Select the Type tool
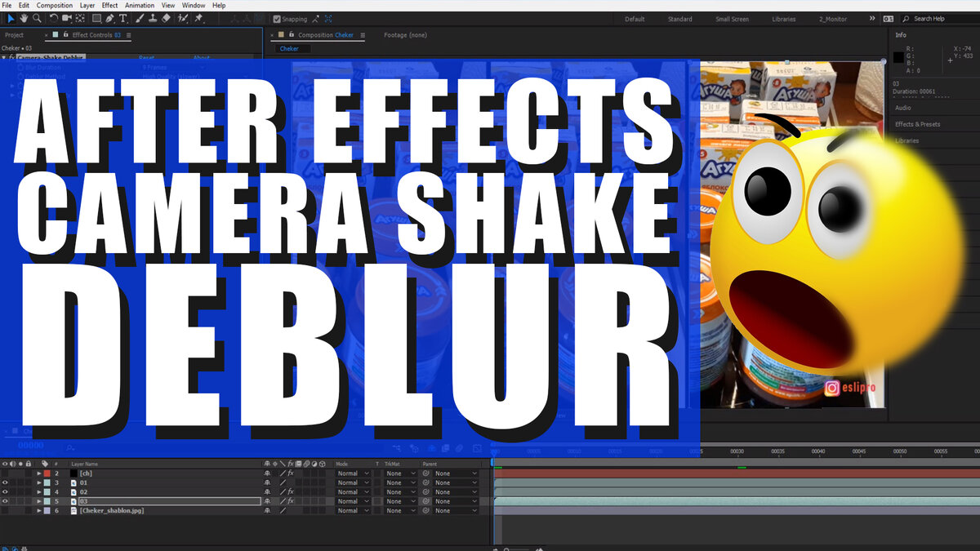This screenshot has width=980, height=551. pyautogui.click(x=123, y=18)
